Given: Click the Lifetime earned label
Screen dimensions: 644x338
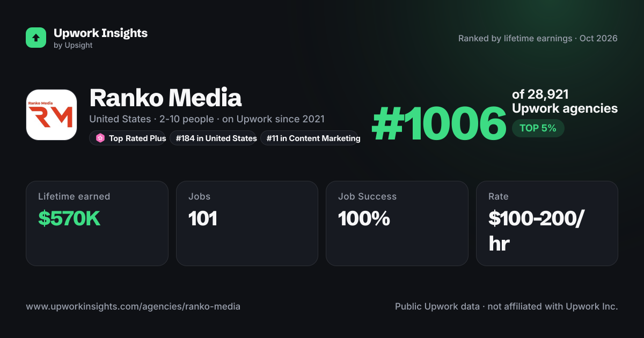Looking at the screenshot, I should click(x=74, y=196).
